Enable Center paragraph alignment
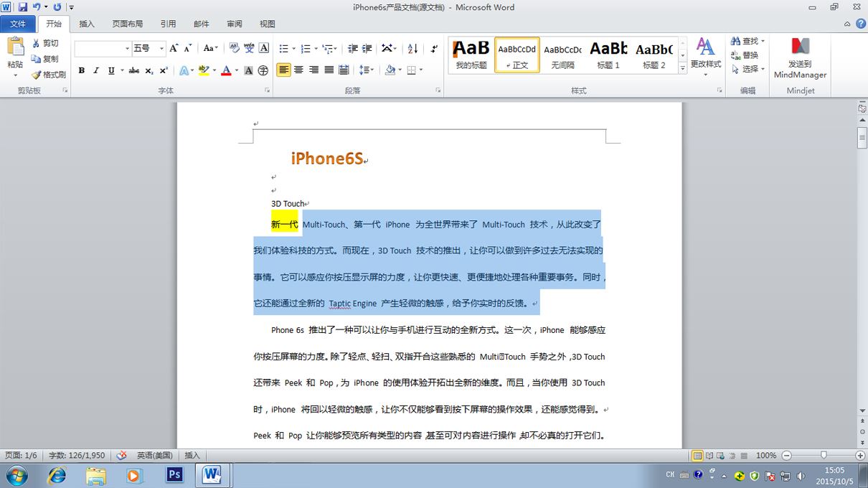This screenshot has height=488, width=868. [299, 70]
